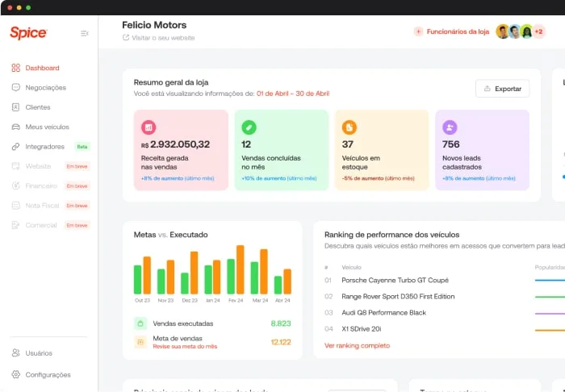
Task: Click the pink revenue chart icon
Action: [149, 127]
